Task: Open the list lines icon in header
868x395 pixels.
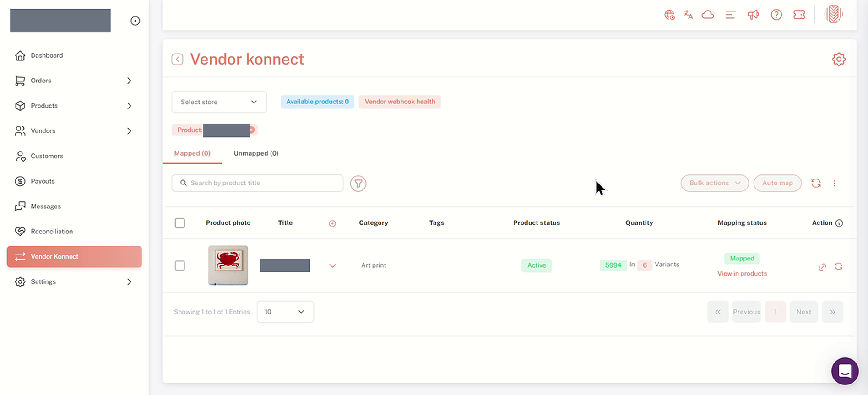Action: 730,15
